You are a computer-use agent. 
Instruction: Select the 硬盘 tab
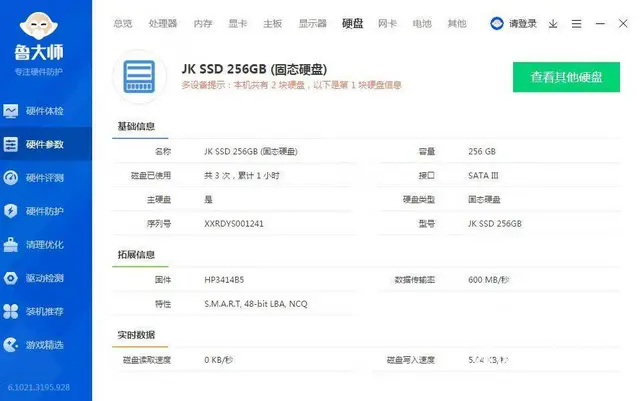point(353,24)
